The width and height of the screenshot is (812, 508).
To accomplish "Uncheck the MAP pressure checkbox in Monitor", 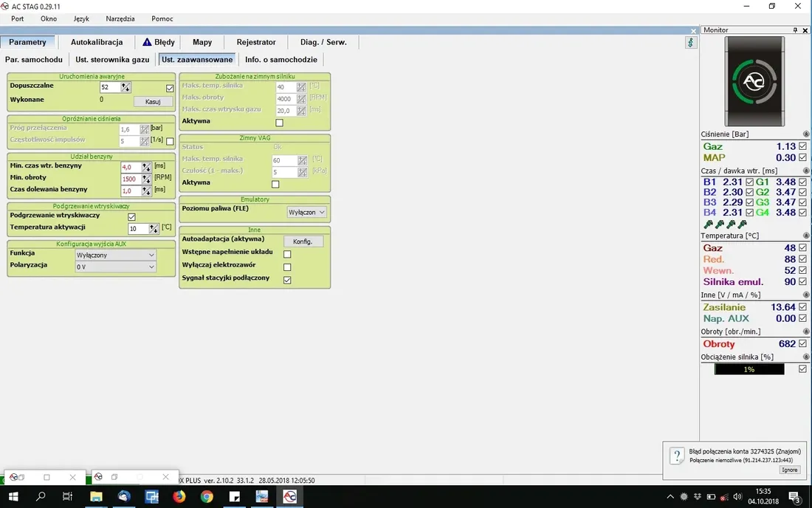I will [x=802, y=157].
